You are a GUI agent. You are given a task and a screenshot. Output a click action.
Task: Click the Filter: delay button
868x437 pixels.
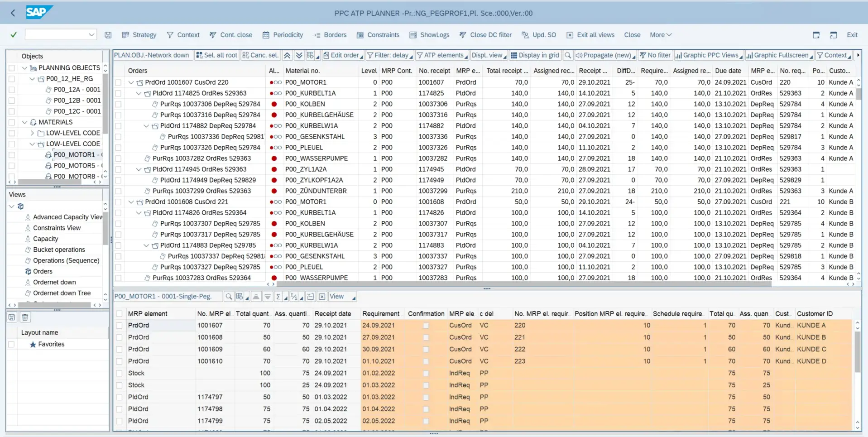(x=390, y=55)
